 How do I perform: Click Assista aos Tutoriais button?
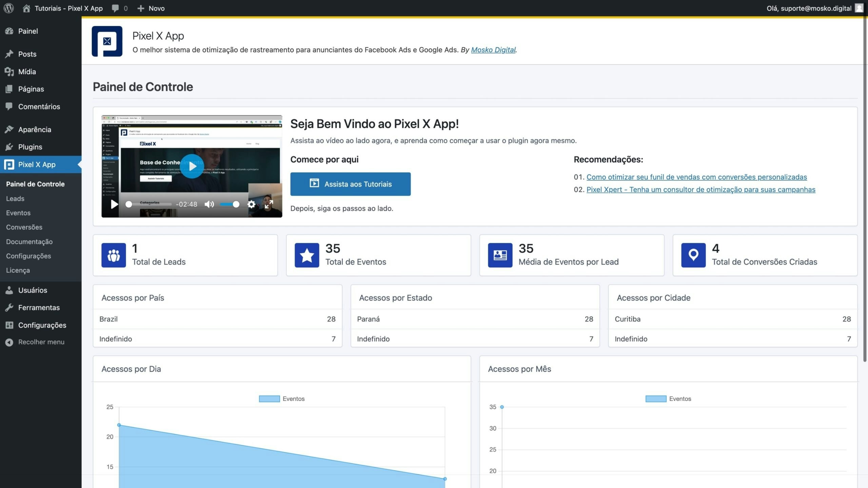point(350,184)
